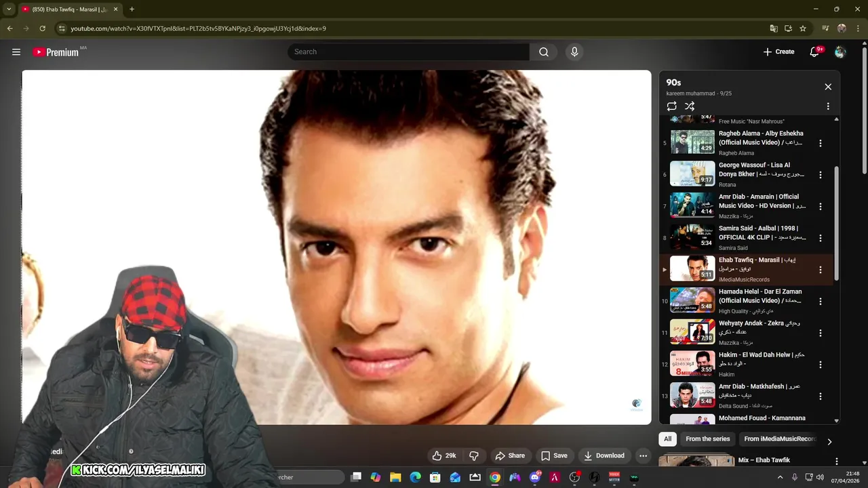Open File Explorer from taskbar
868x488 pixels.
pyautogui.click(x=395, y=477)
